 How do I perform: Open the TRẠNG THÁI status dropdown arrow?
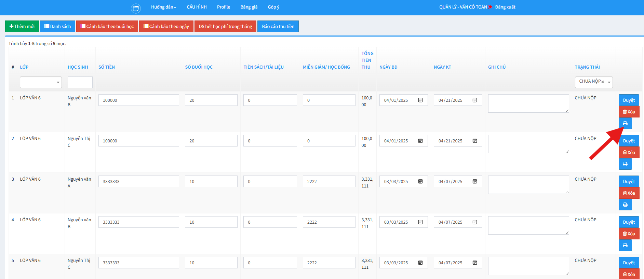[x=609, y=82]
